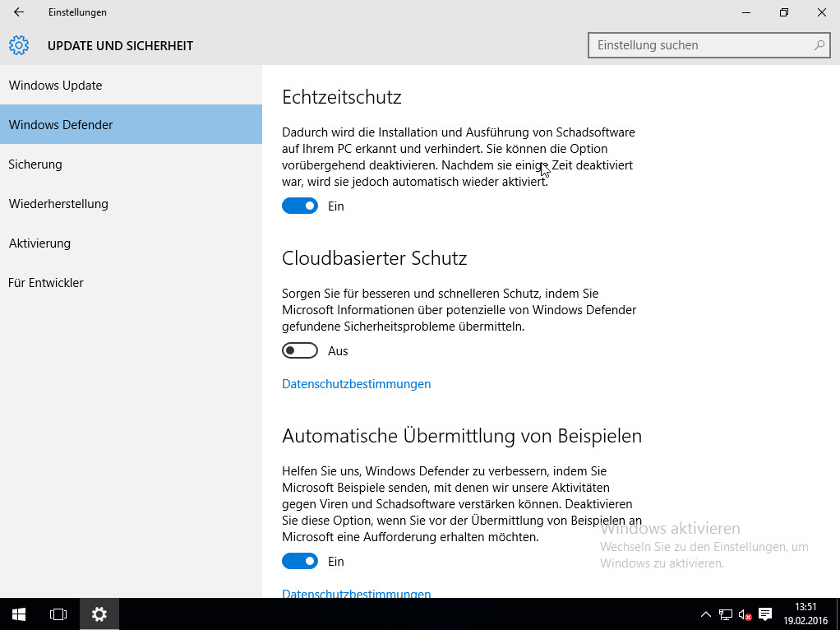The width and height of the screenshot is (840, 630).
Task: Click the Automatische Übermittlung von Beispielen heading
Action: point(462,435)
